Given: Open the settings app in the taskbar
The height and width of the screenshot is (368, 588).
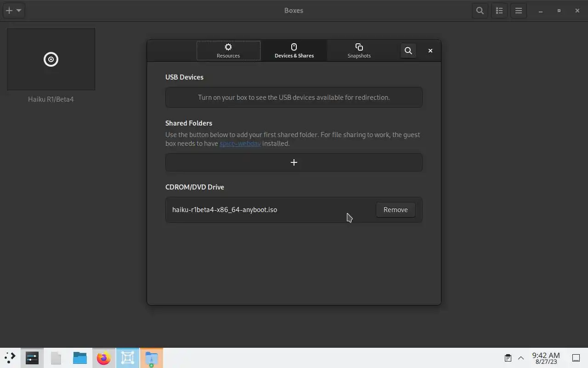Looking at the screenshot, I should pyautogui.click(x=32, y=358).
